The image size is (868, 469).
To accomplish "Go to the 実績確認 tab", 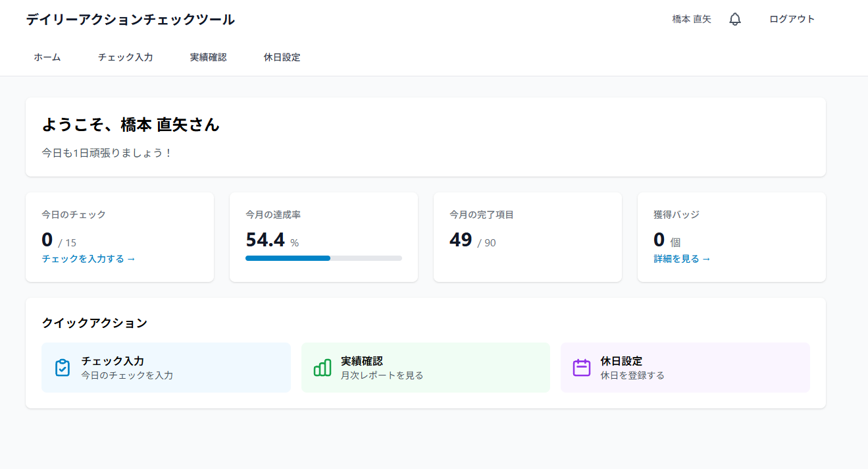I will click(x=209, y=57).
